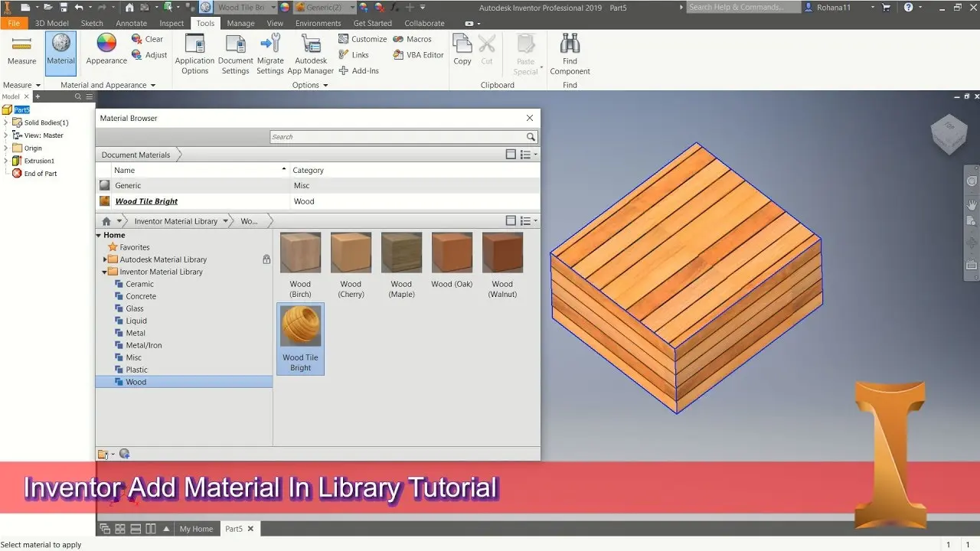Collapse the Inventor Material Library tree node
The image size is (980, 551).
[105, 272]
